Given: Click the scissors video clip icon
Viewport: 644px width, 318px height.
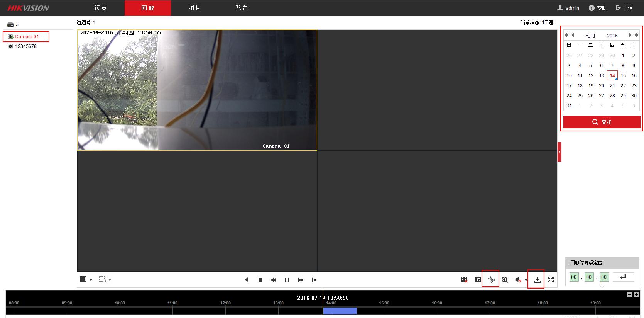Looking at the screenshot, I should tap(490, 279).
